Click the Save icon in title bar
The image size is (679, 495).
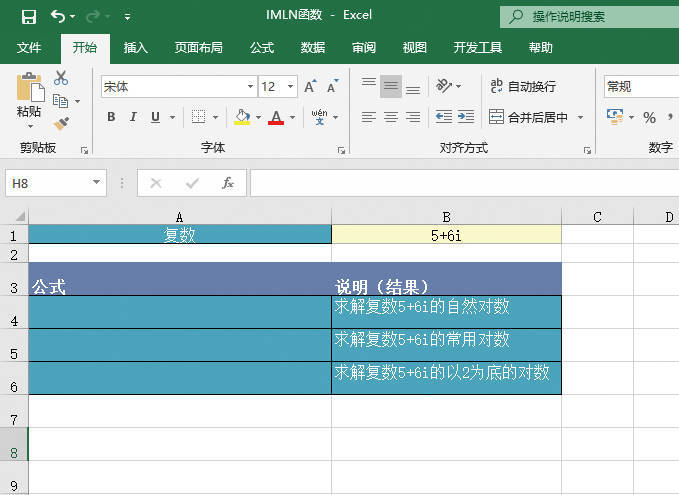[x=28, y=16]
